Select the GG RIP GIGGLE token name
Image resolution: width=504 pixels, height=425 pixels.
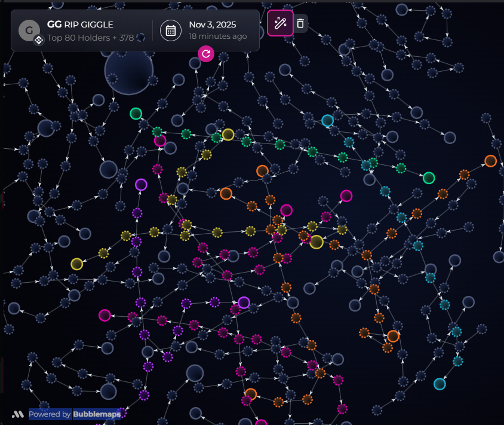click(80, 25)
